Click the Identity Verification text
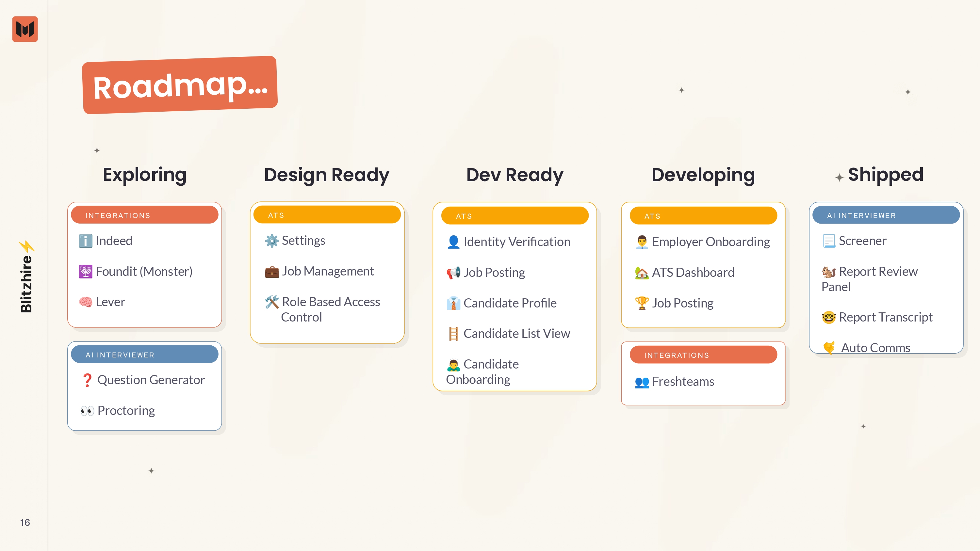Viewport: 980px width, 551px height. (517, 242)
